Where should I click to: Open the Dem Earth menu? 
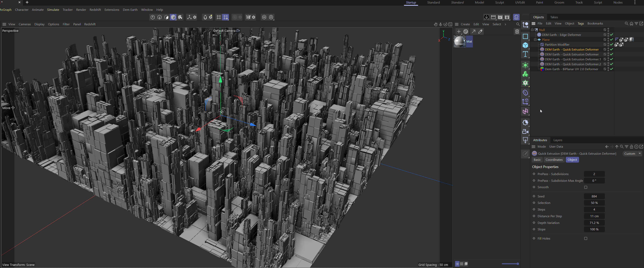[x=130, y=10]
